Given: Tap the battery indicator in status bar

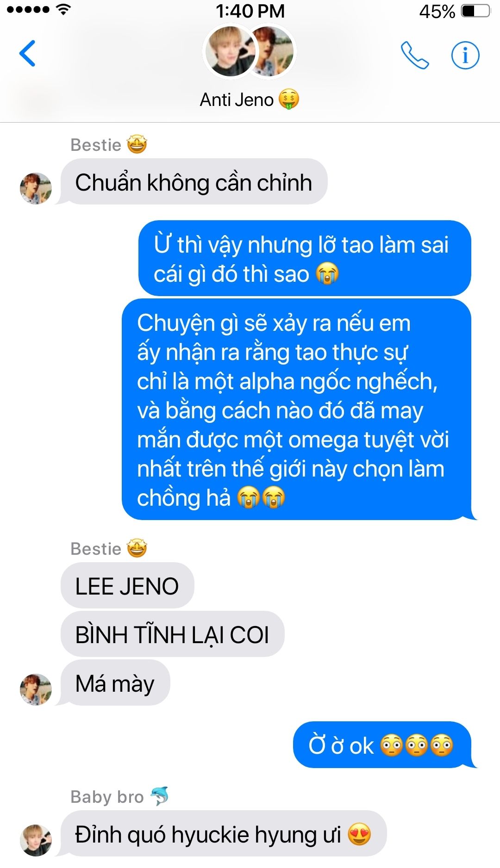Looking at the screenshot, I should click(x=476, y=11).
